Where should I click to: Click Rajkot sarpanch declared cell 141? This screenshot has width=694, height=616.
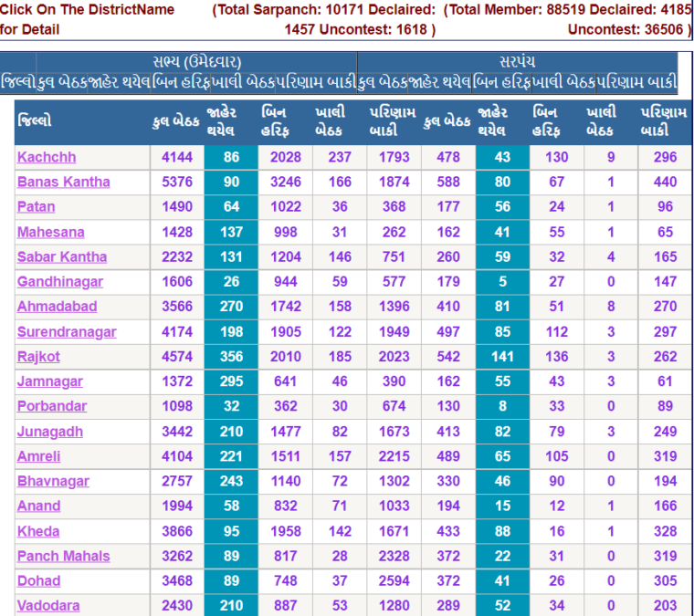point(502,357)
